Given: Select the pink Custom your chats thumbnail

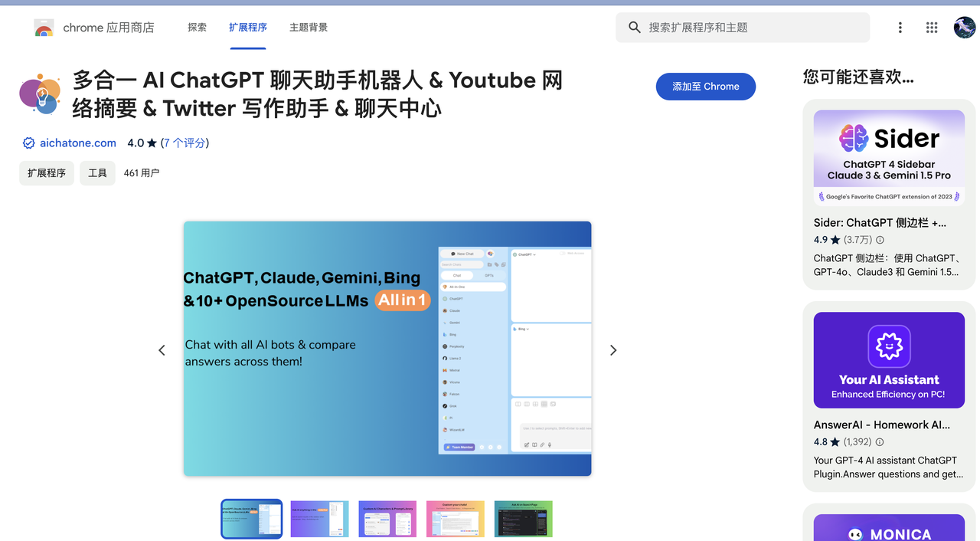Looking at the screenshot, I should (x=456, y=519).
